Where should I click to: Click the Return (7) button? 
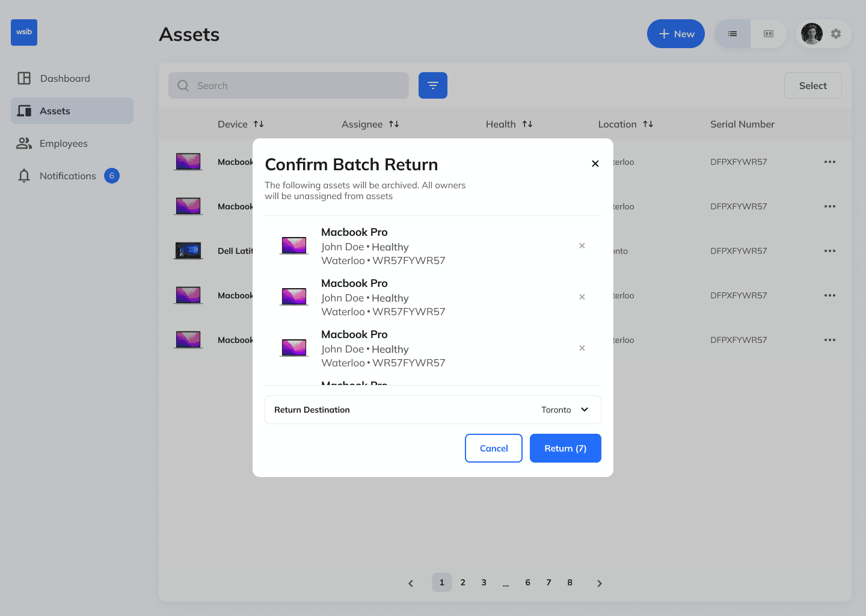pyautogui.click(x=565, y=448)
